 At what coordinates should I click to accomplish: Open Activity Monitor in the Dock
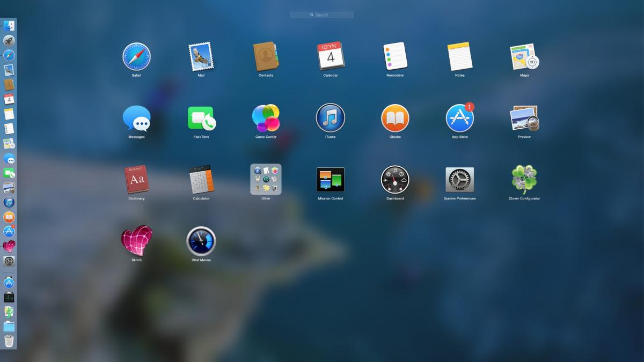pyautogui.click(x=9, y=297)
